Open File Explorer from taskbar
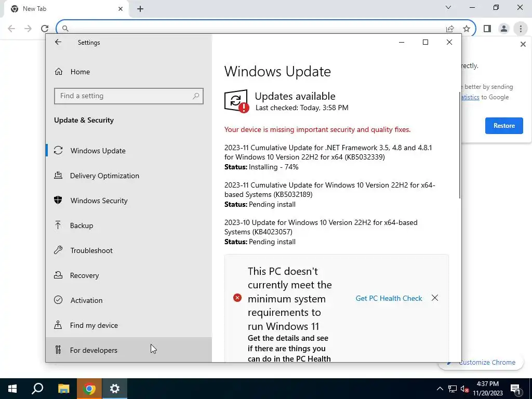The height and width of the screenshot is (399, 532). 63,389
